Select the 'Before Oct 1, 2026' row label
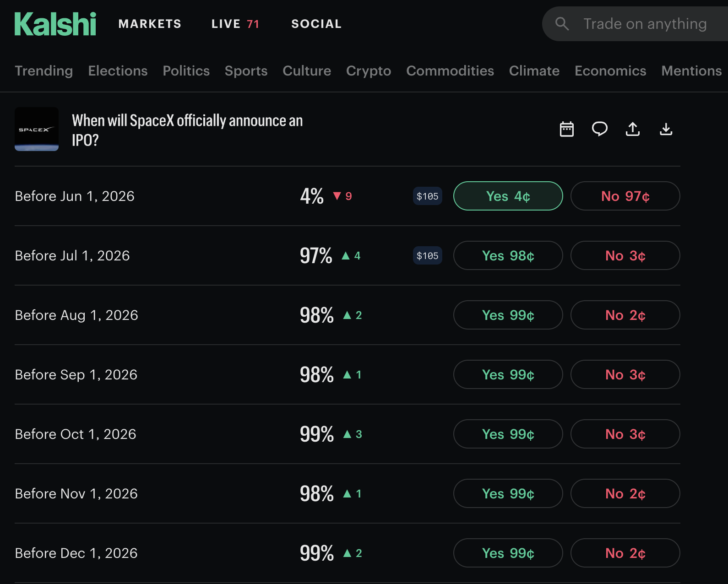 [76, 434]
